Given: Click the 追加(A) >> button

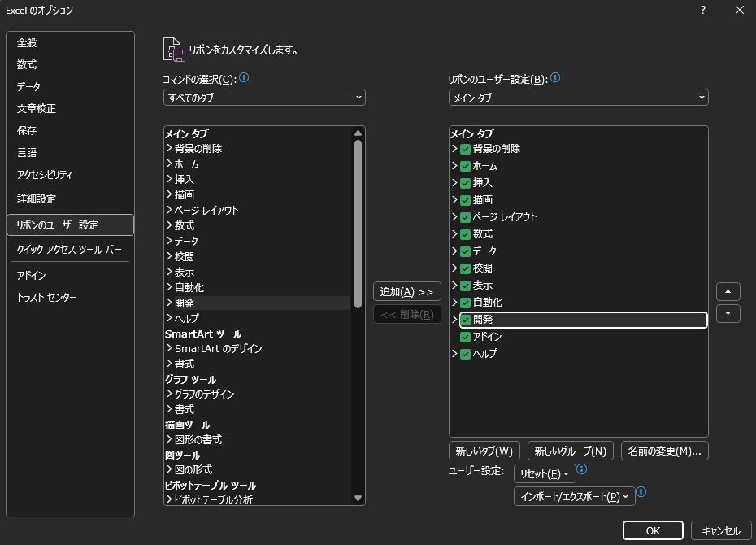Looking at the screenshot, I should click(x=407, y=292).
